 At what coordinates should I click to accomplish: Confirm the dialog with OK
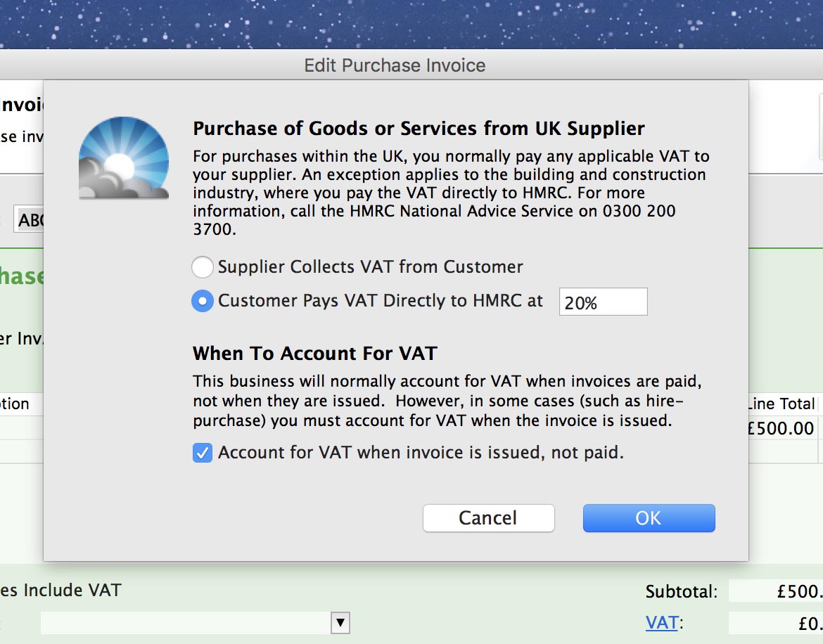coord(649,518)
